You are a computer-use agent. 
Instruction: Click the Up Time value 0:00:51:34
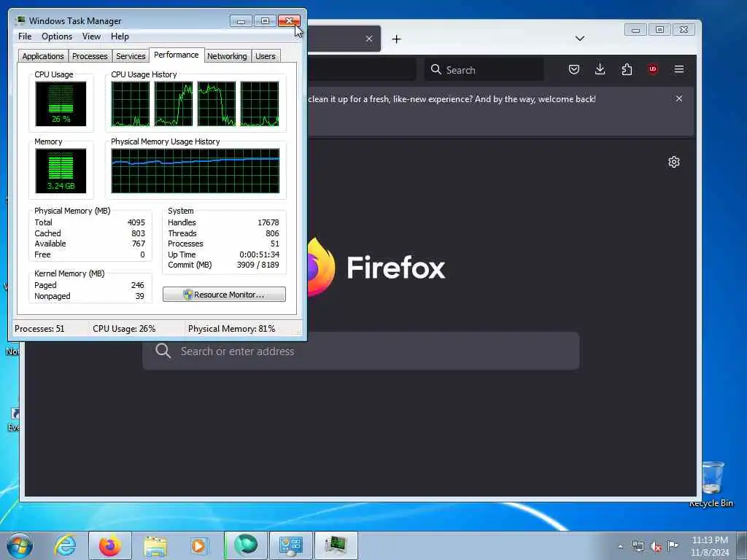pos(259,254)
